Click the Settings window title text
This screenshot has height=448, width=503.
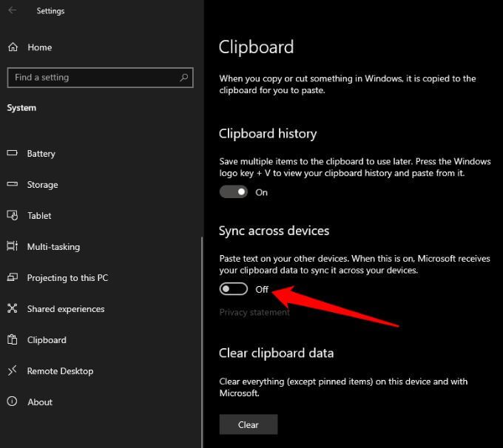pyautogui.click(x=50, y=11)
